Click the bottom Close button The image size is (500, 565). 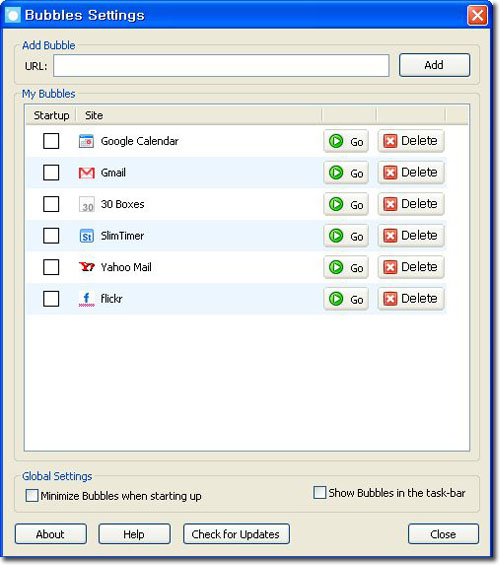(x=443, y=534)
